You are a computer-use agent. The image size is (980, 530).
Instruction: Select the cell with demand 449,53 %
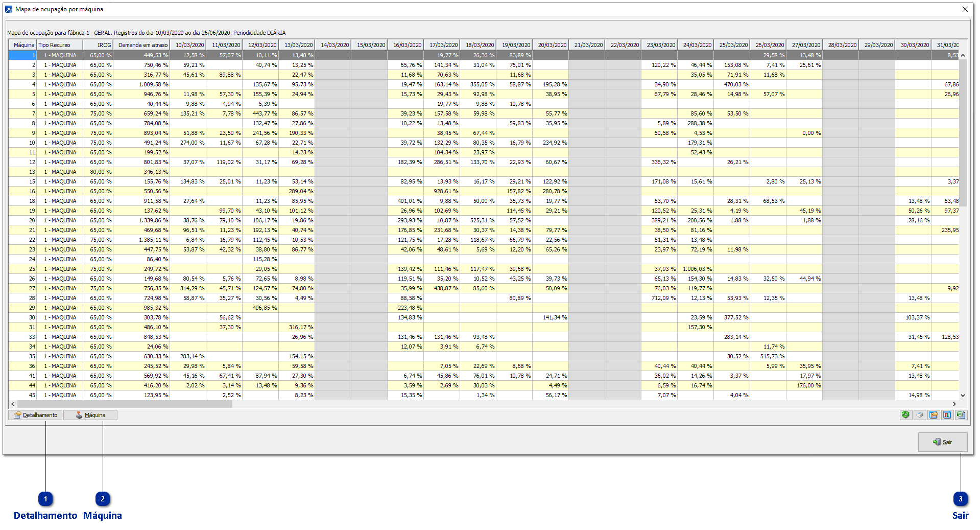tap(141, 55)
